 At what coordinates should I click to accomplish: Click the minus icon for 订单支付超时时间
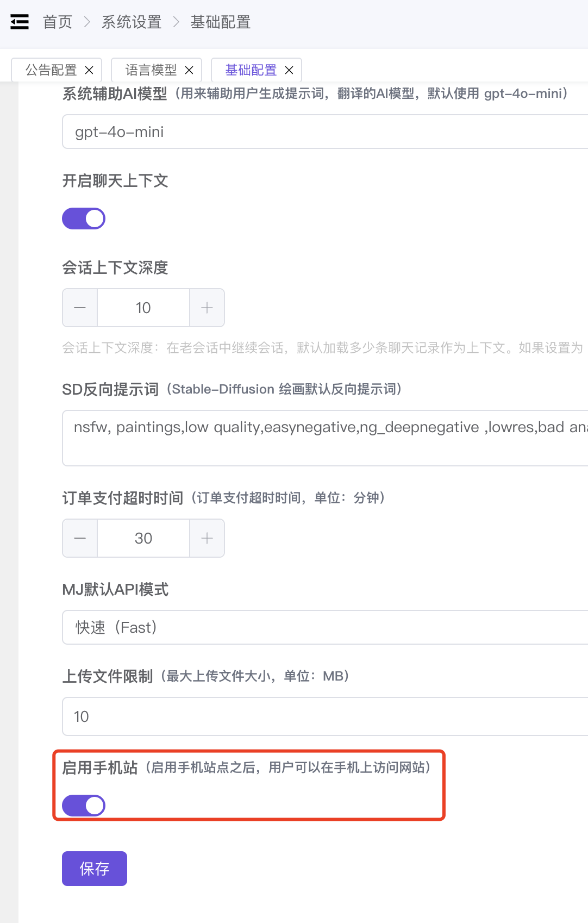(x=79, y=538)
